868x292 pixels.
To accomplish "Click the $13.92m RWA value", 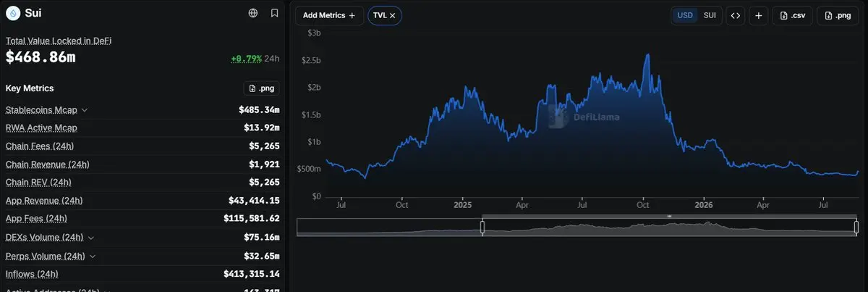I will [262, 128].
